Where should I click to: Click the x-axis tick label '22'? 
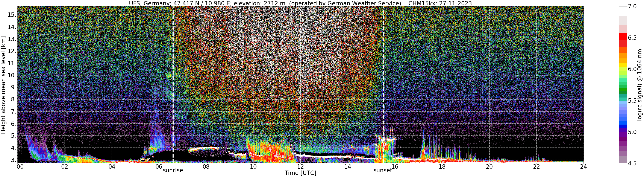coord(536,166)
